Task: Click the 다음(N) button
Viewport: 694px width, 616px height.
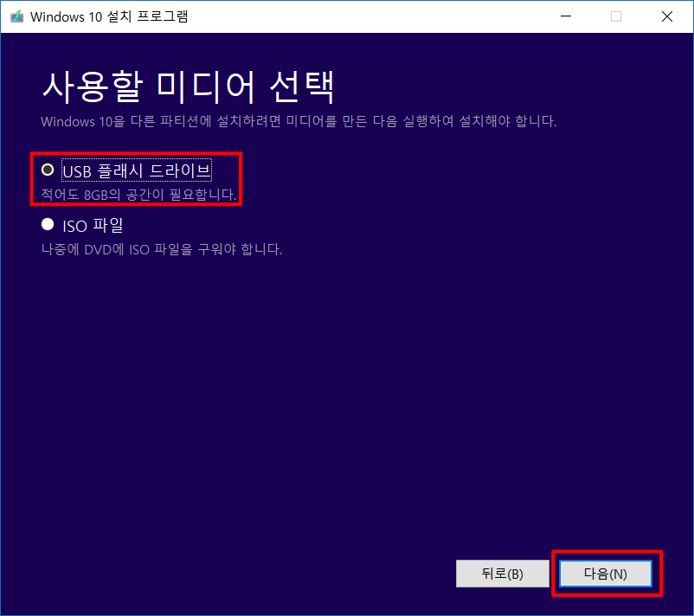Action: [606, 574]
